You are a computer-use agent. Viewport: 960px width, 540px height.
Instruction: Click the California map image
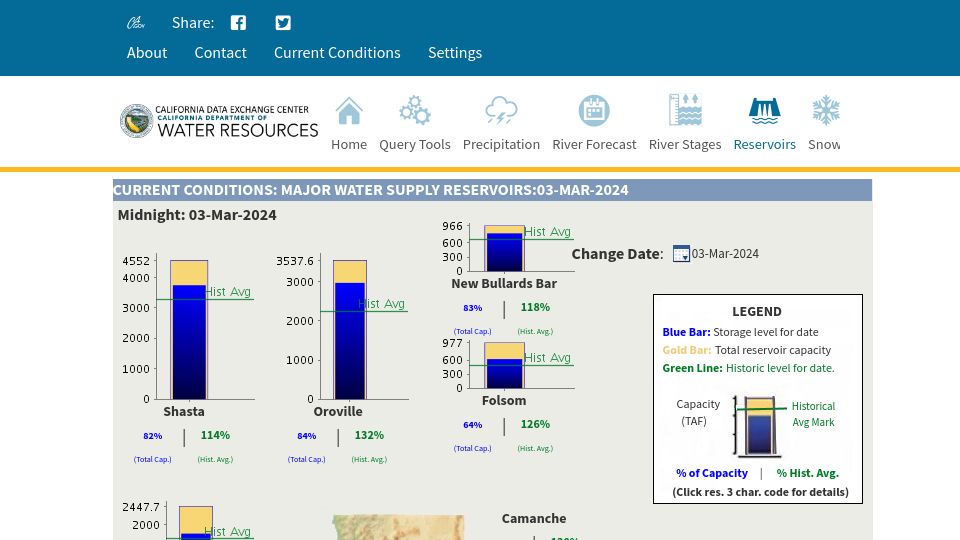(398, 527)
